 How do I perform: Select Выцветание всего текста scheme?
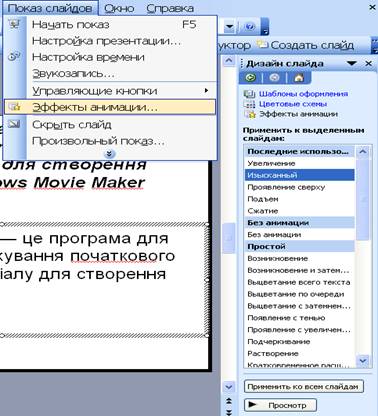(300, 282)
